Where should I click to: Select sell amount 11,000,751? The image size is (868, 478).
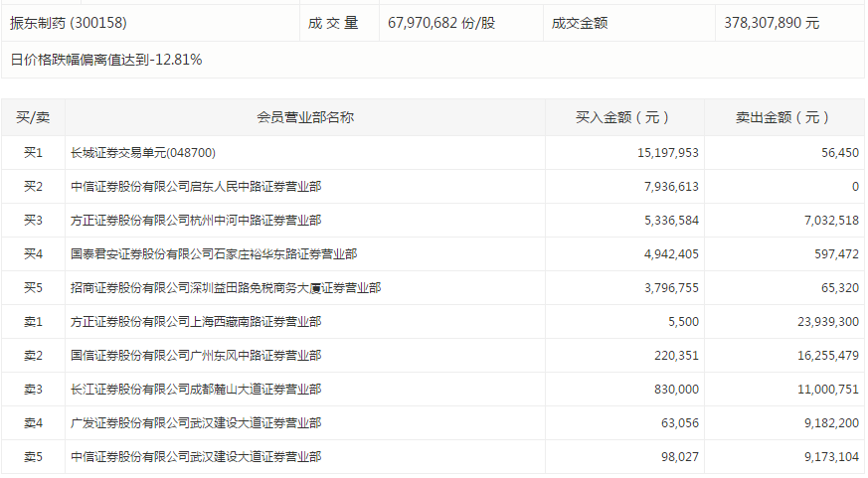tap(828, 389)
